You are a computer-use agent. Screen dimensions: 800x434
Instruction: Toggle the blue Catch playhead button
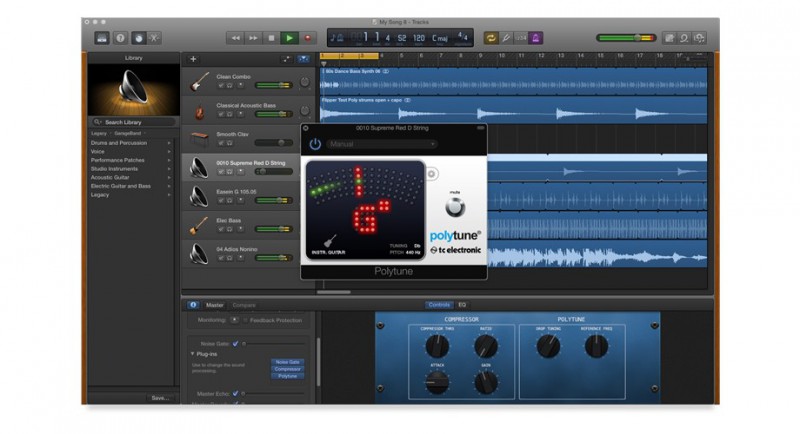pos(304,59)
